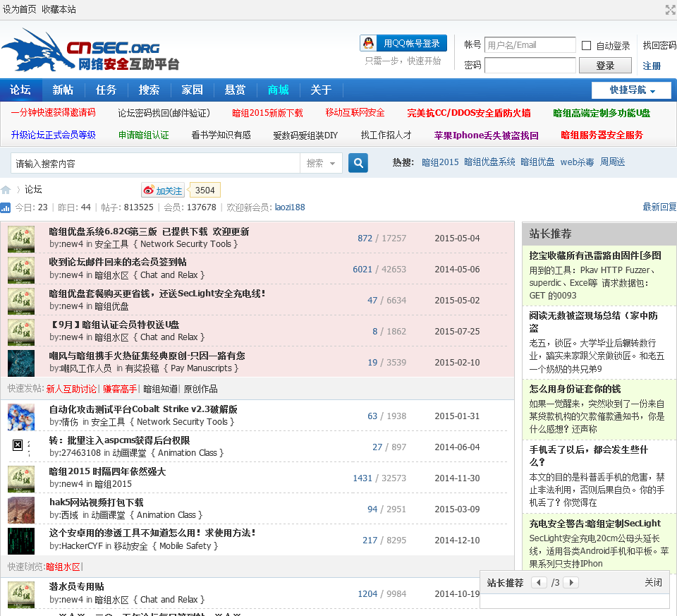Switch to the 任务 navigation tab
The image size is (677, 616).
106,90
